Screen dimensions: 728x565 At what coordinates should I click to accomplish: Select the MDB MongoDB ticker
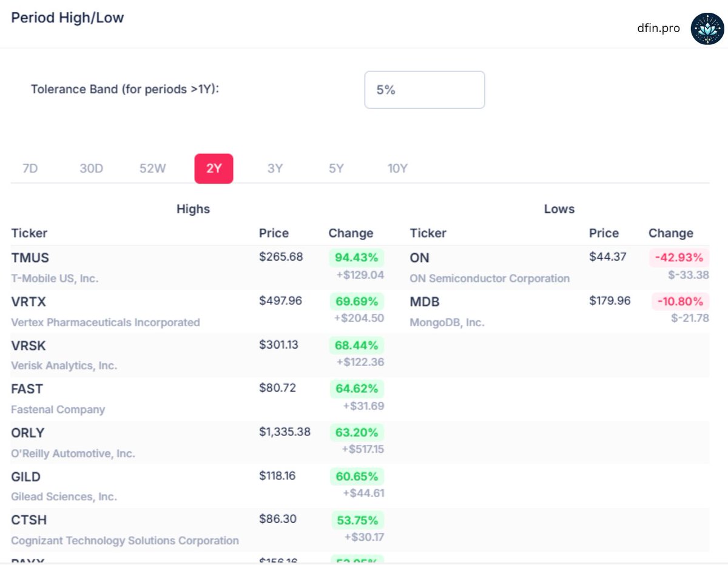[x=422, y=301]
